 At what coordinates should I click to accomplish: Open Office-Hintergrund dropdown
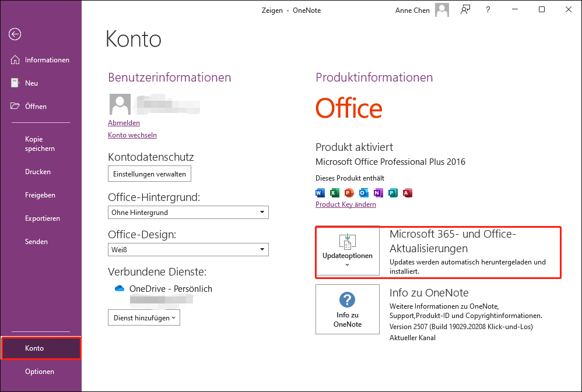[x=188, y=213]
